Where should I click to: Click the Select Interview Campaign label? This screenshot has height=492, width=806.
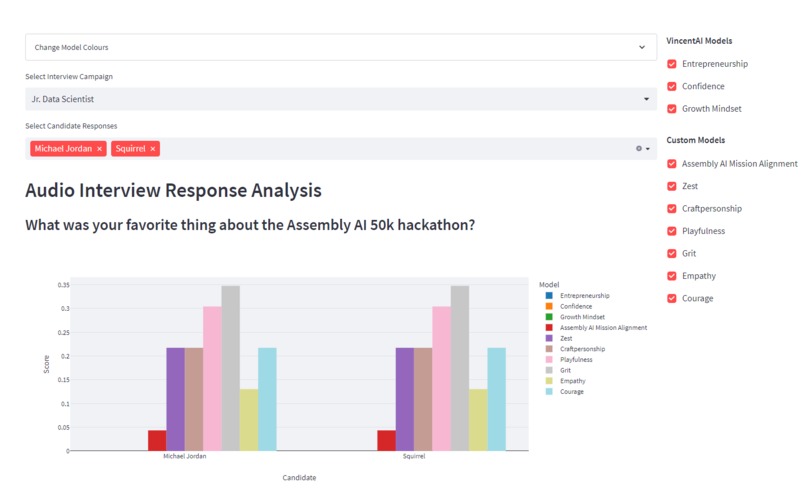[x=69, y=77]
